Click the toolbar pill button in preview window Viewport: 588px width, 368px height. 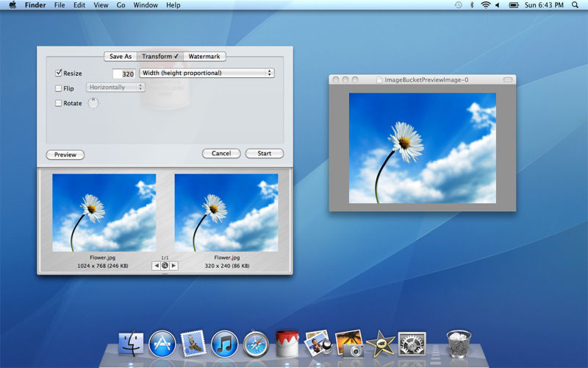click(x=508, y=79)
